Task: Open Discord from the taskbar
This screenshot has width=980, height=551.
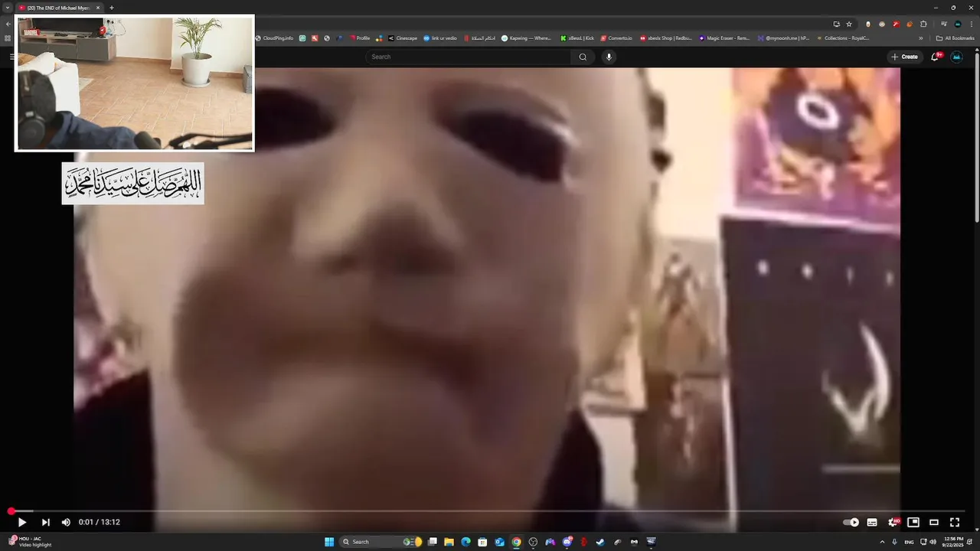Action: tap(567, 542)
